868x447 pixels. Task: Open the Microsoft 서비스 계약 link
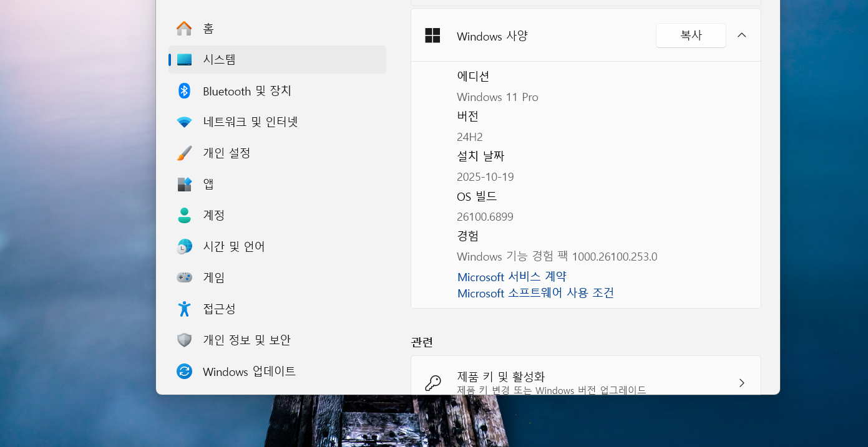pyautogui.click(x=512, y=277)
